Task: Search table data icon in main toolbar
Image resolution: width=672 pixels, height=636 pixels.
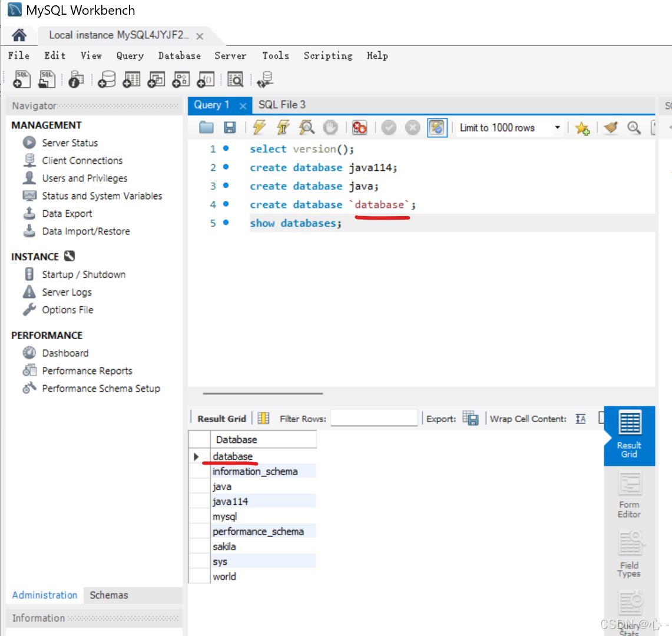Action: click(x=235, y=79)
